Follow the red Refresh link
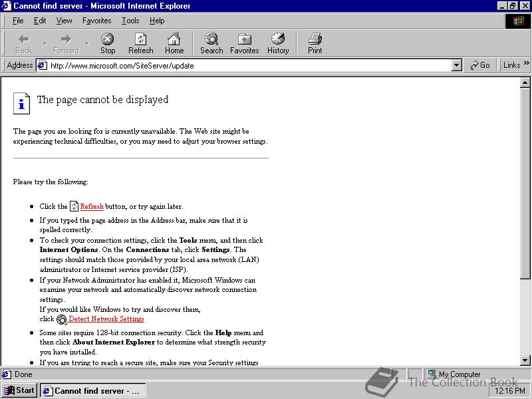532x399 pixels. pyautogui.click(x=92, y=206)
